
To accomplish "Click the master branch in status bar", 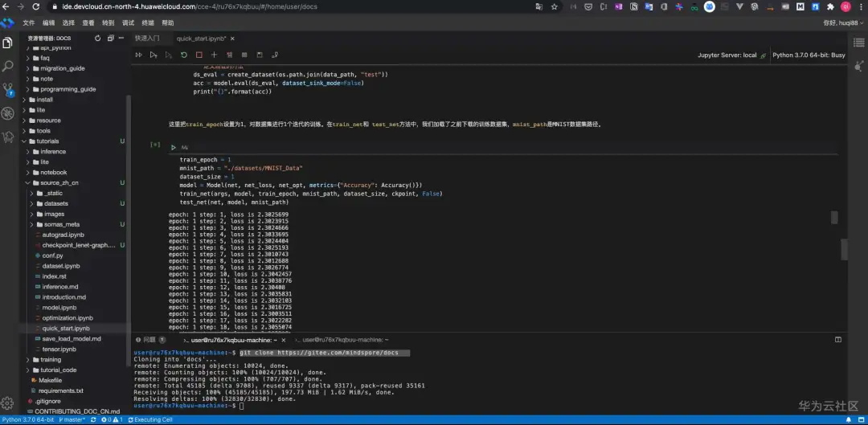I will coord(73,419).
